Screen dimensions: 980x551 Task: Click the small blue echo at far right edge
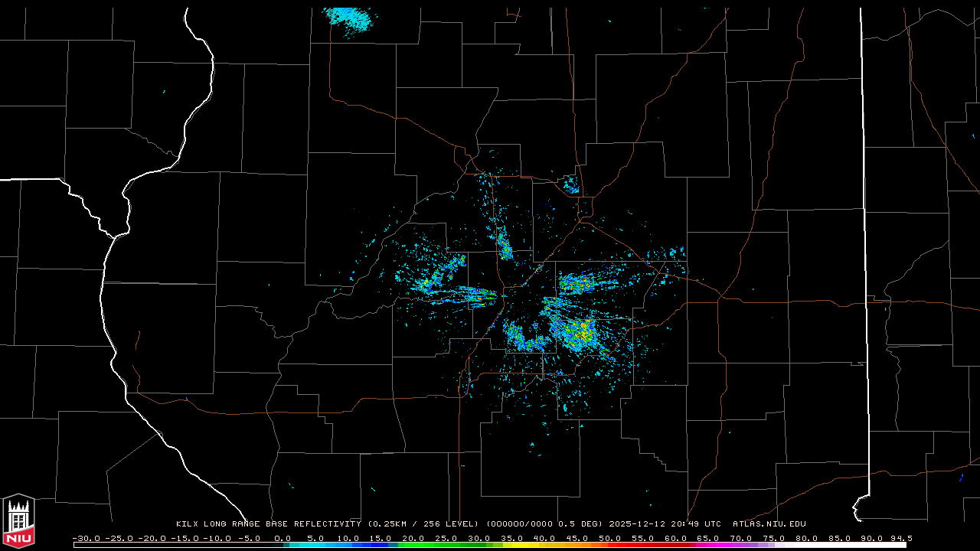point(961,477)
